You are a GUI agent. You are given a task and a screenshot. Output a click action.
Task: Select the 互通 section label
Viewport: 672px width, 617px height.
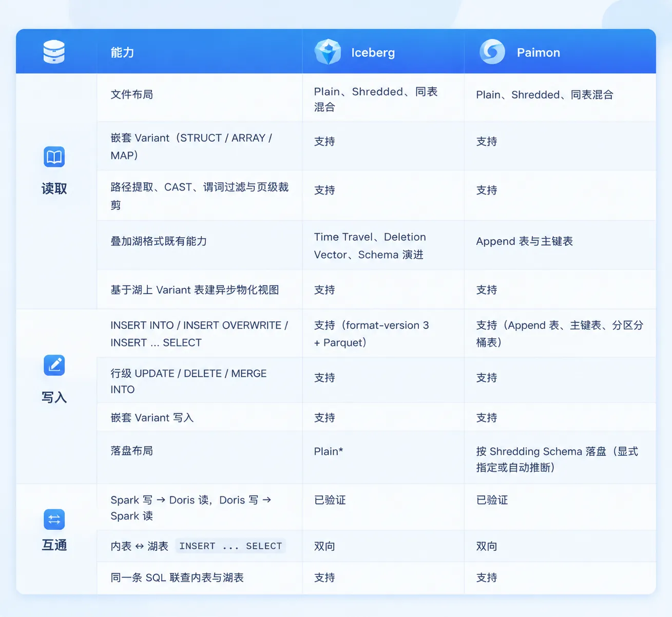(x=54, y=545)
